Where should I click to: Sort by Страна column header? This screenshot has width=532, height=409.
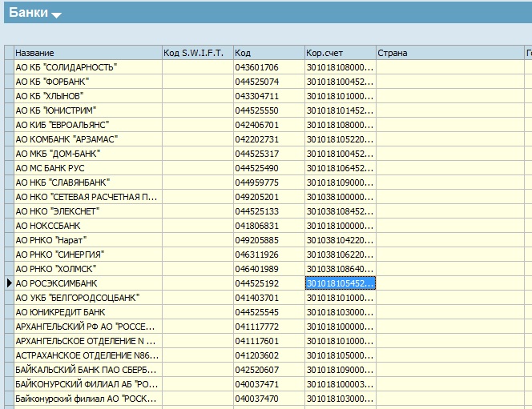point(450,53)
